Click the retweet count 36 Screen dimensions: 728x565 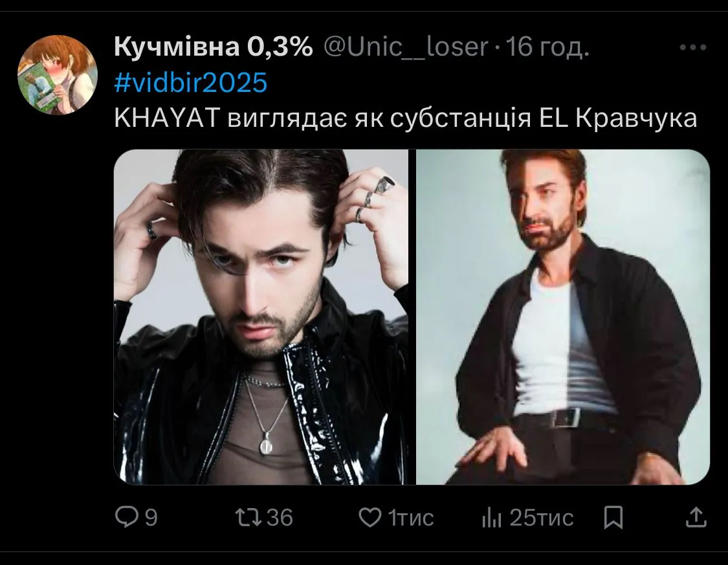click(x=280, y=517)
